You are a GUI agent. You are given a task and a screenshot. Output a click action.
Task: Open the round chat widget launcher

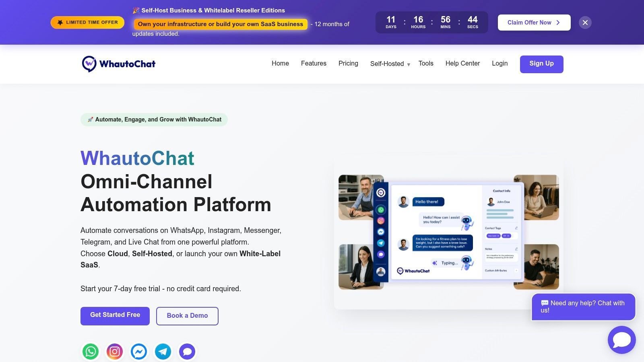pyautogui.click(x=622, y=340)
